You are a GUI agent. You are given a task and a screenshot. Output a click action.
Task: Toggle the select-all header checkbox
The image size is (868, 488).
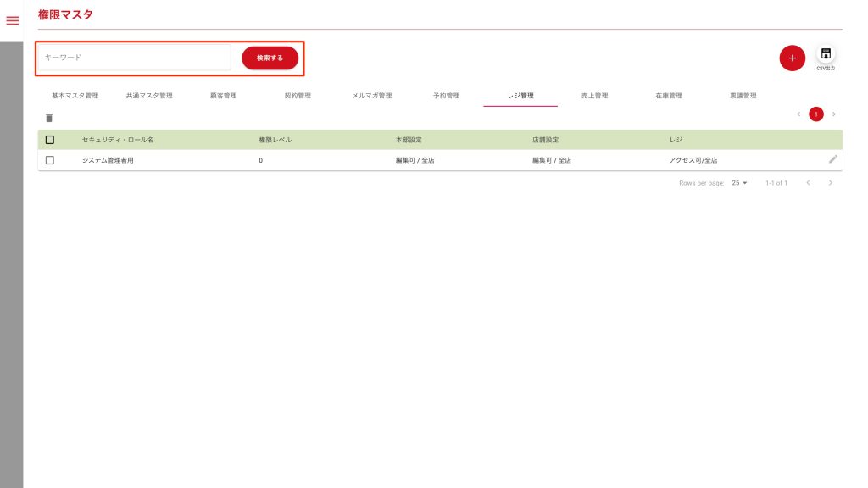point(50,140)
